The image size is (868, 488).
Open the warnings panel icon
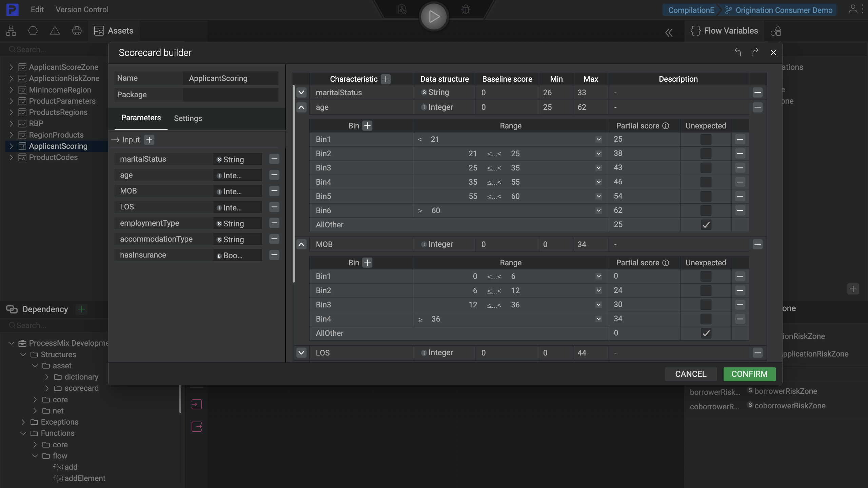55,31
